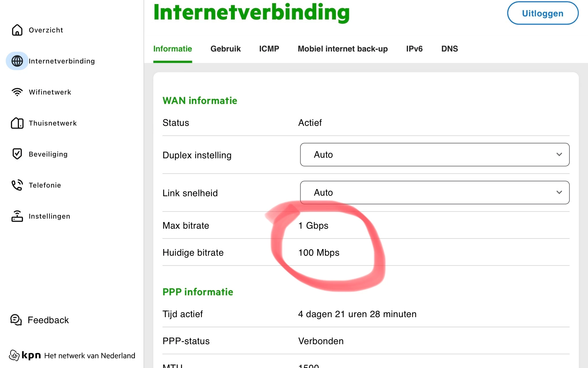Open the DNS tab
Screen dimensions: 588x368
pos(449,49)
